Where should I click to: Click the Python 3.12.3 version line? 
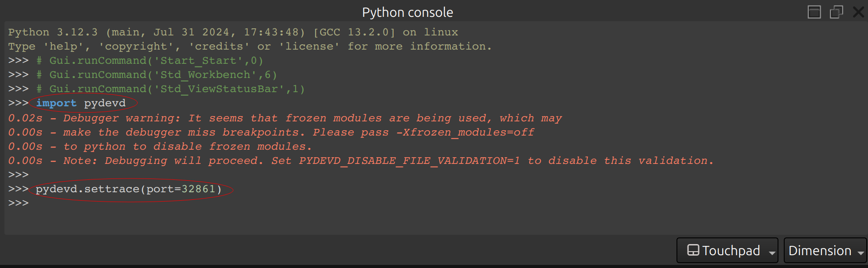(x=233, y=32)
